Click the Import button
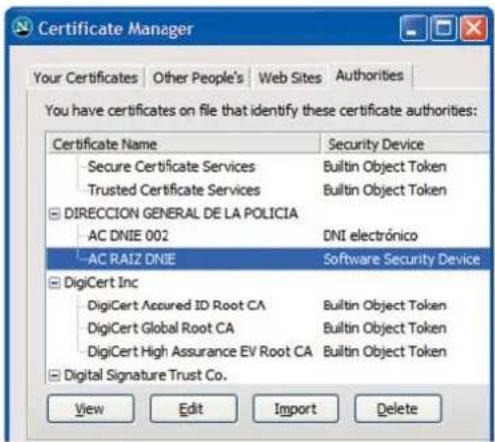This screenshot has width=495, height=442. pyautogui.click(x=295, y=409)
